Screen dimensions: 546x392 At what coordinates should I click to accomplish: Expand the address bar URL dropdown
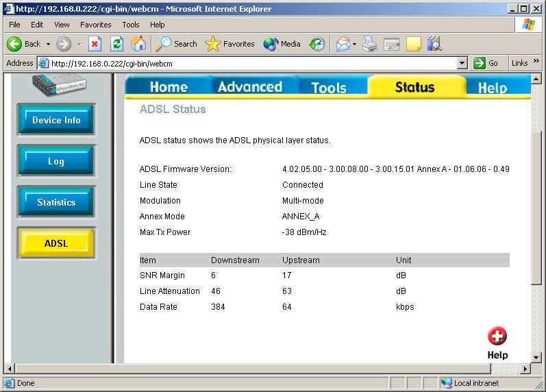point(462,63)
